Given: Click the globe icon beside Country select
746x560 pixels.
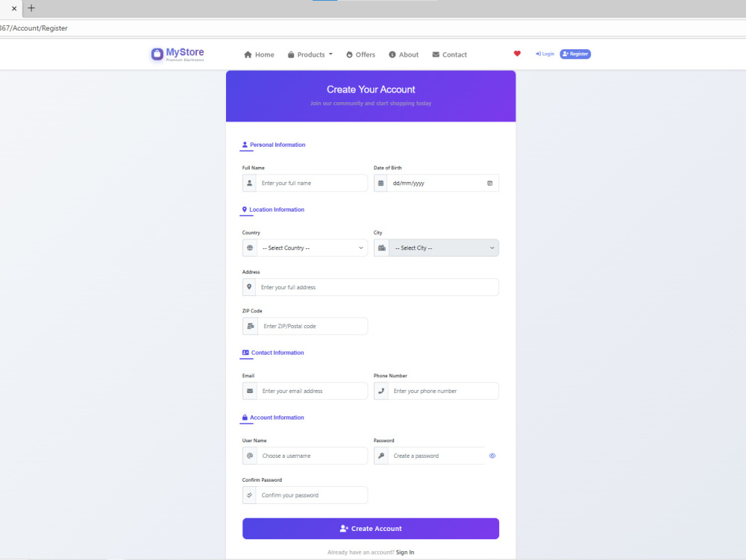Looking at the screenshot, I should (x=250, y=248).
